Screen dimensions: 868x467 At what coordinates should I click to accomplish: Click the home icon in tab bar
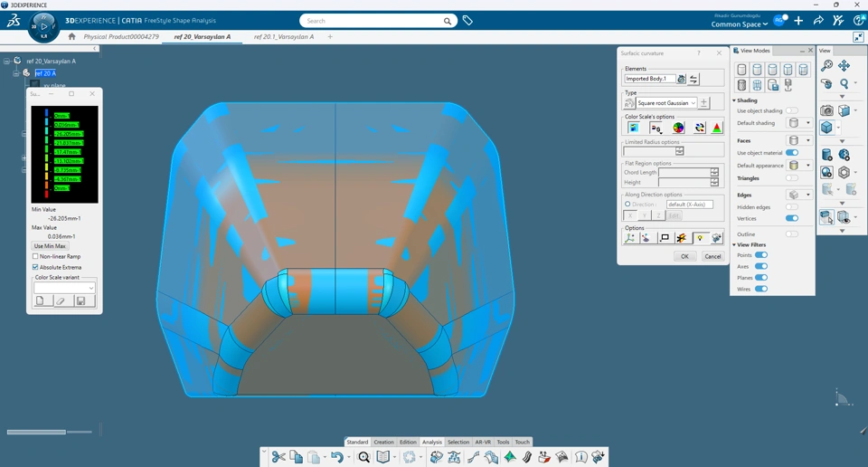point(71,36)
